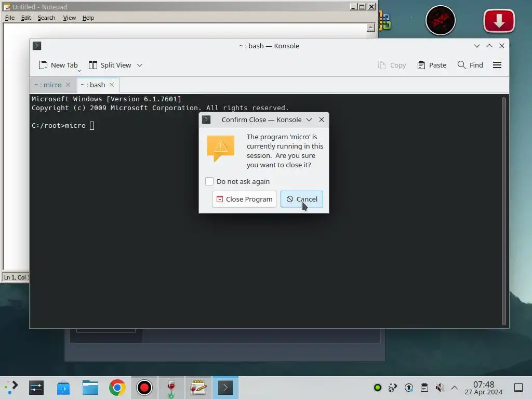
Task: Click the Show Desktop button on the taskbar
Action: 518,388
